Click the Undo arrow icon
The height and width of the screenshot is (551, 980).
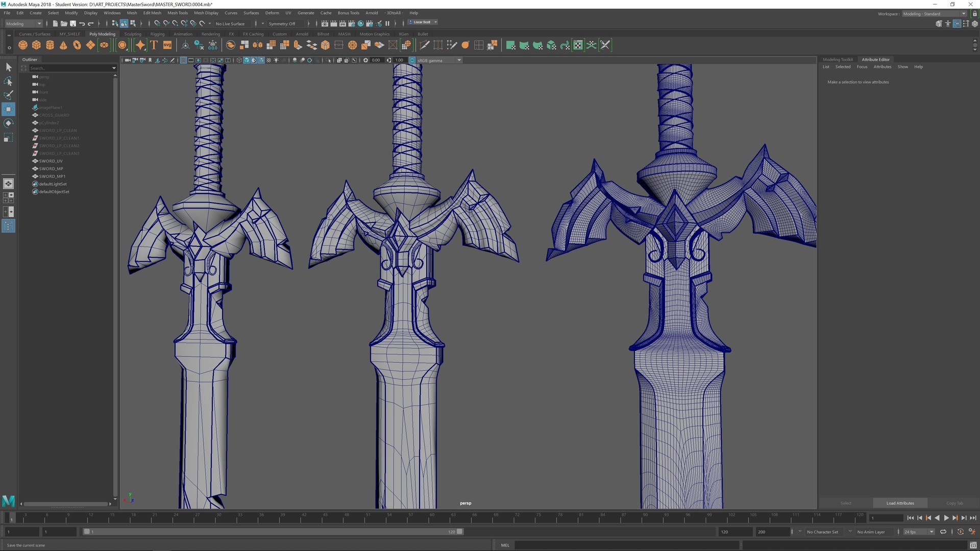tap(82, 23)
